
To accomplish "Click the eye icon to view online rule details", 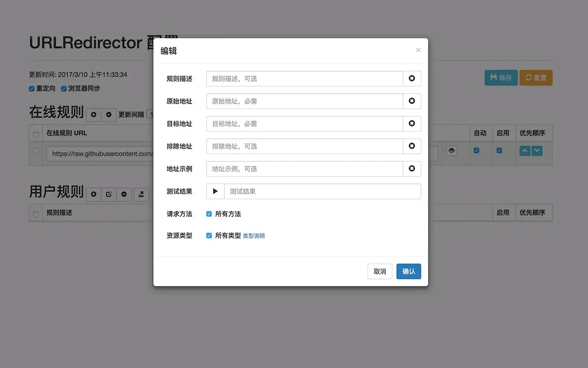I will [451, 150].
